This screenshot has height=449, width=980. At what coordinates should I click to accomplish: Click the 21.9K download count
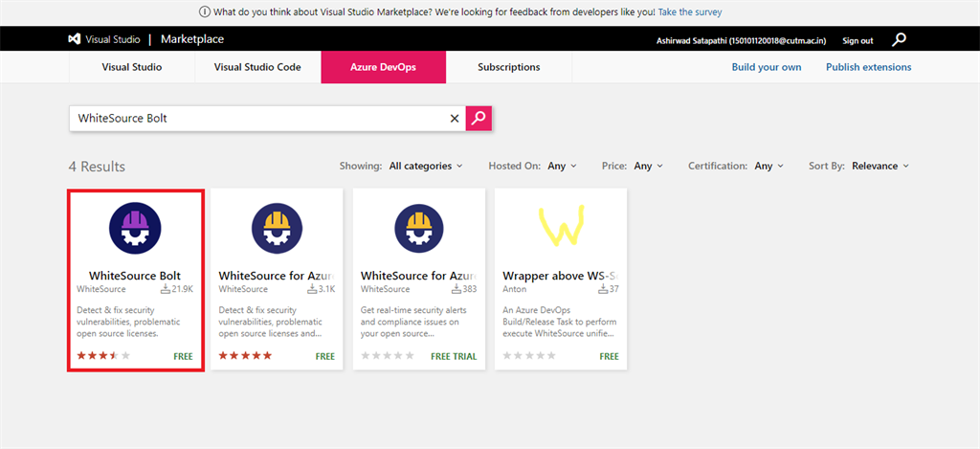point(183,289)
